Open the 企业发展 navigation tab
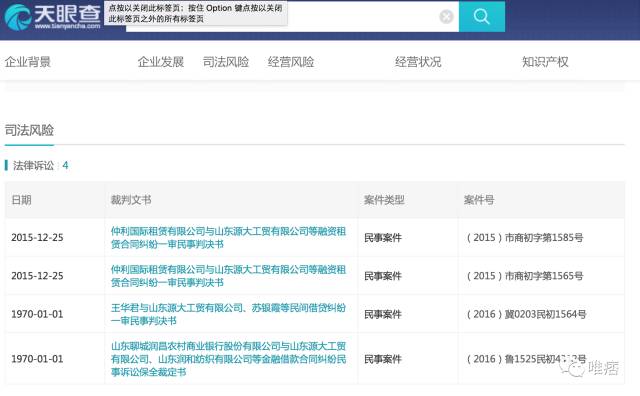Screen dimensions: 640x396 (161, 62)
